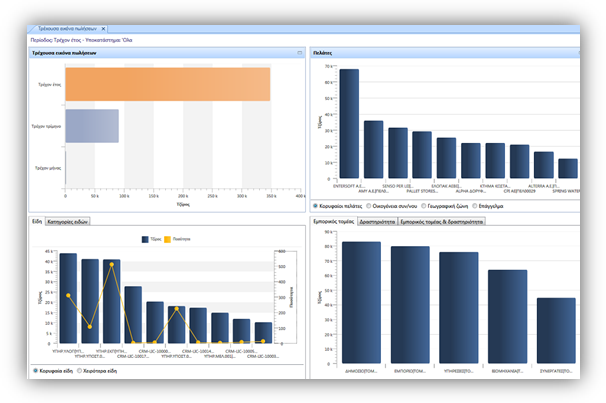
Task: Select Οικογένεια συν/νου radio button
Action: tap(369, 206)
